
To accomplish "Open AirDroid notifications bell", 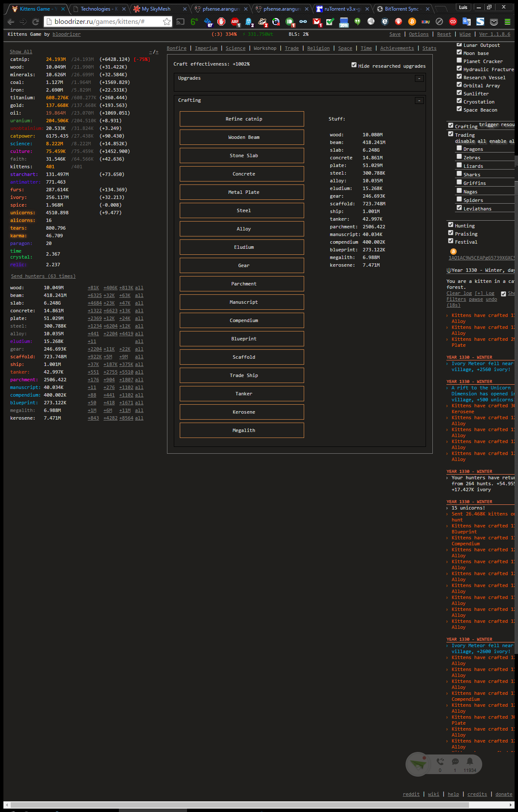I will [x=469, y=761].
